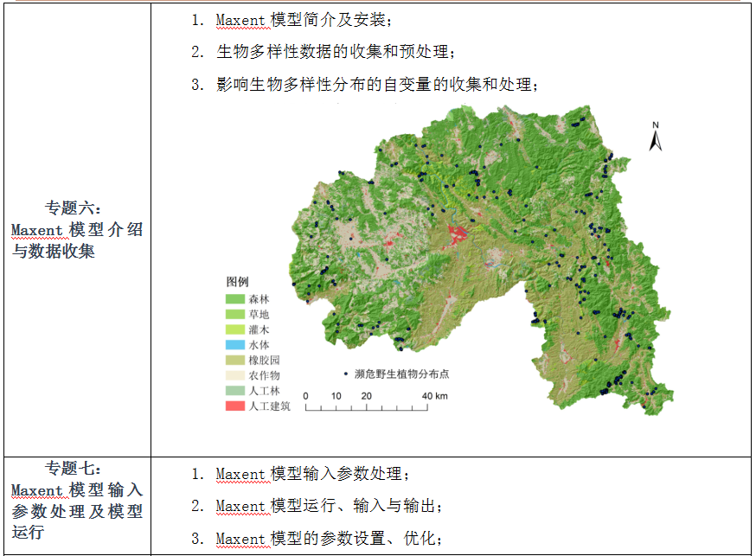This screenshot has width=756, height=556.
Task: Click the 人工建筑 red legend swatch
Action: pyautogui.click(x=235, y=406)
